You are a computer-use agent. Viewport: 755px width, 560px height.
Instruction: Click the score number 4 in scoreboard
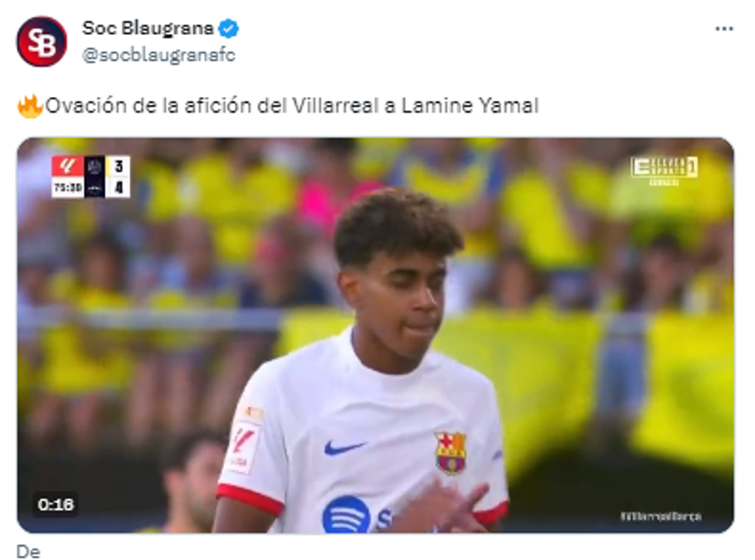[119, 187]
